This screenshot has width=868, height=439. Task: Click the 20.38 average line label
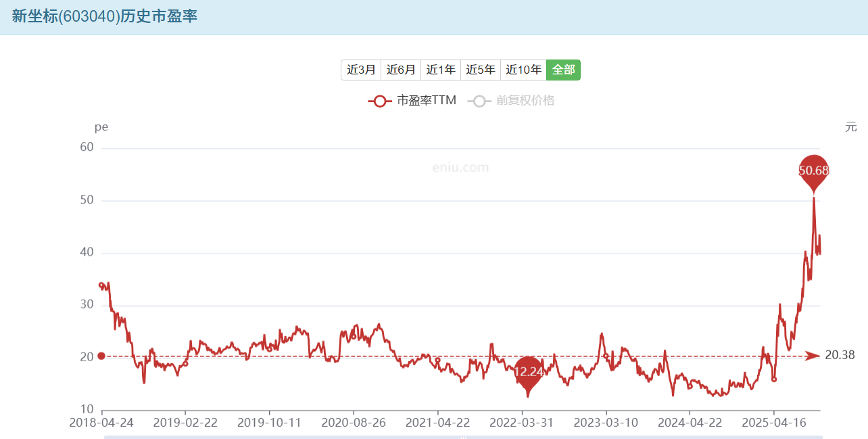[840, 355]
